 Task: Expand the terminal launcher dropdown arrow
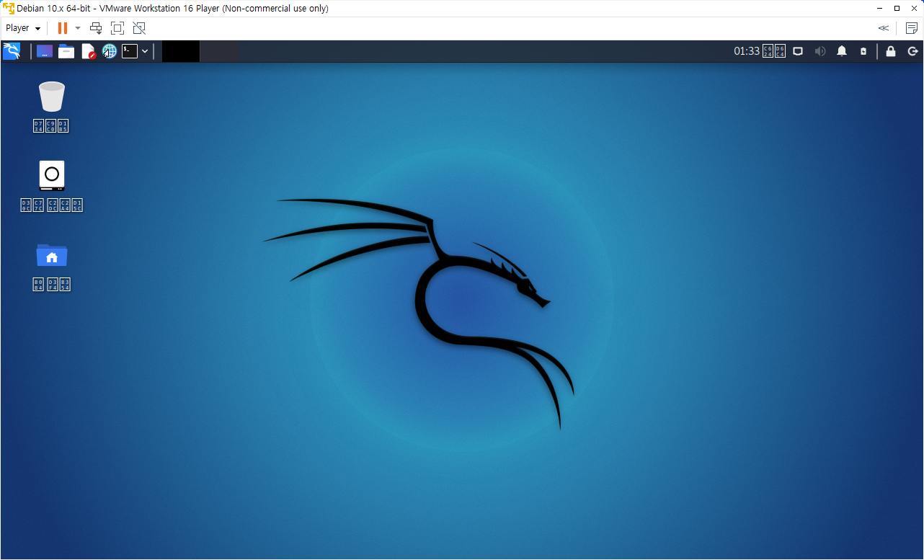click(x=145, y=51)
